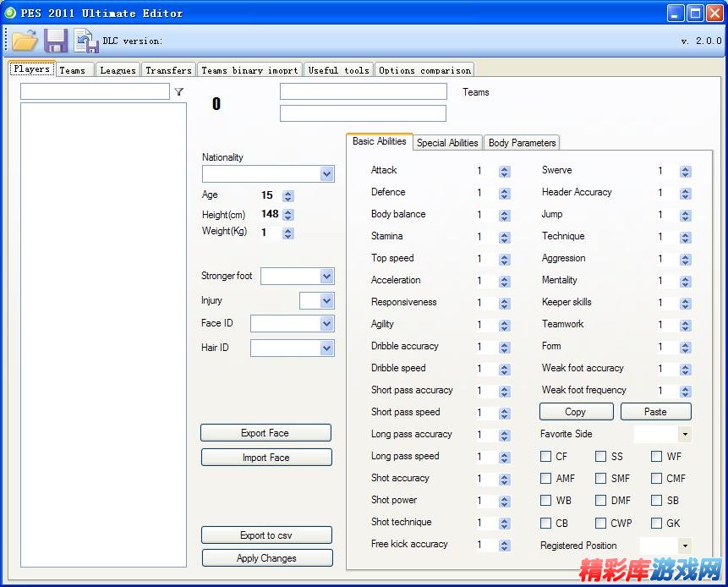728x587 pixels.
Task: Click the Age spinner arrows
Action: point(288,196)
